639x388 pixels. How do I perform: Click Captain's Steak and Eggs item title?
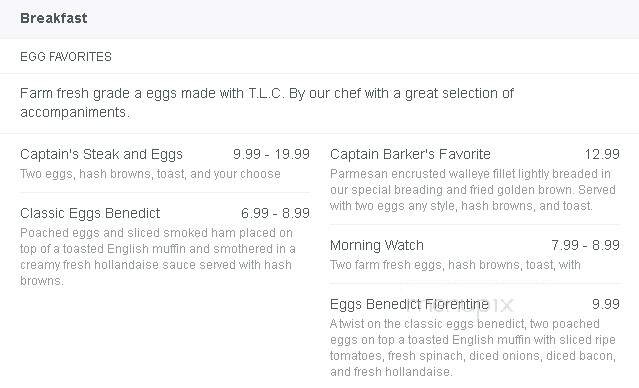coord(101,154)
